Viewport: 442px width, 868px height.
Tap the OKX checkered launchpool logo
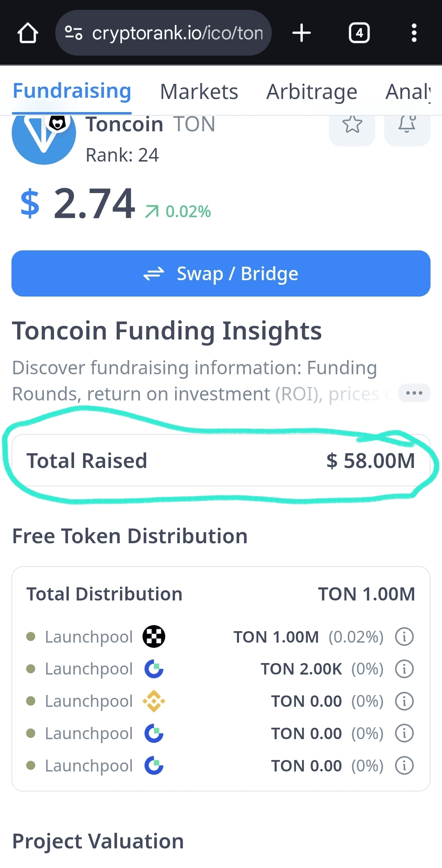(154, 637)
